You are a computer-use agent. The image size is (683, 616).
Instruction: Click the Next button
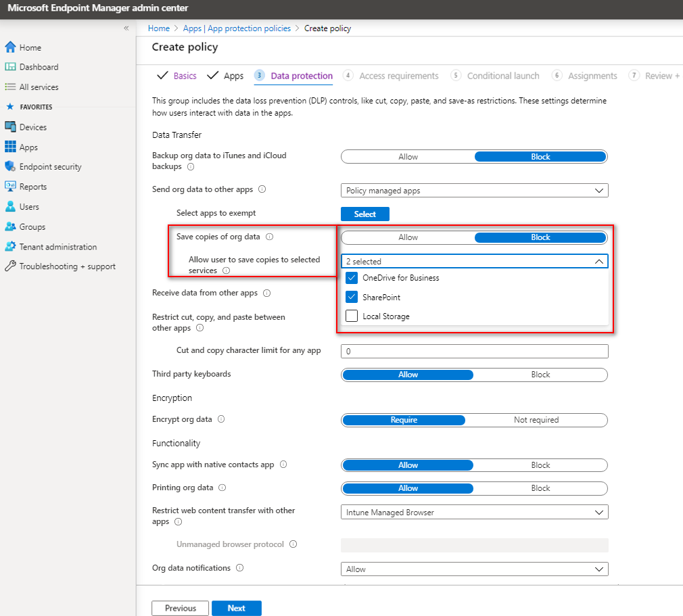pos(237,608)
